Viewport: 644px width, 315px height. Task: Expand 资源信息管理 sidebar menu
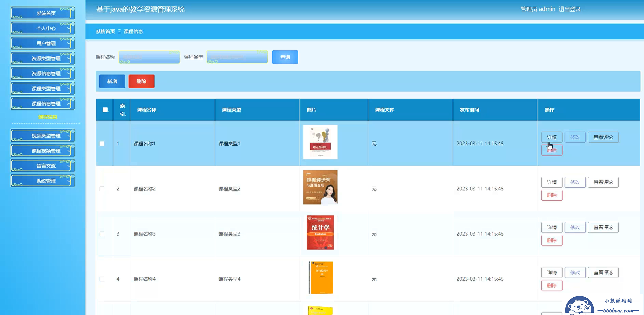coord(43,73)
